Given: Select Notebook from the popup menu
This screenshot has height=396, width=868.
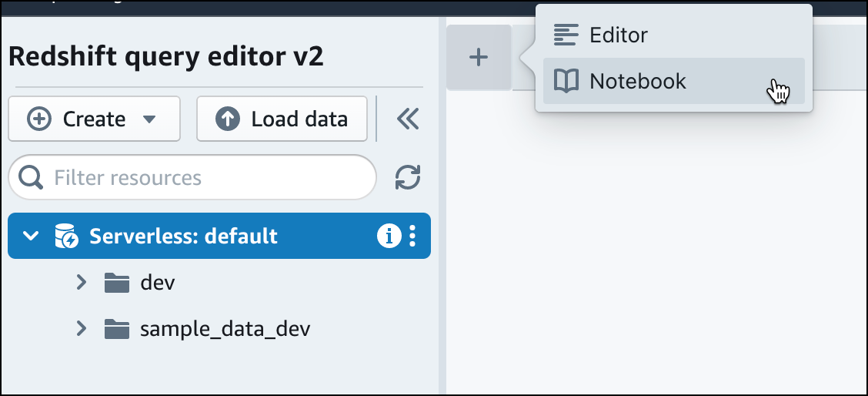Looking at the screenshot, I should click(637, 81).
